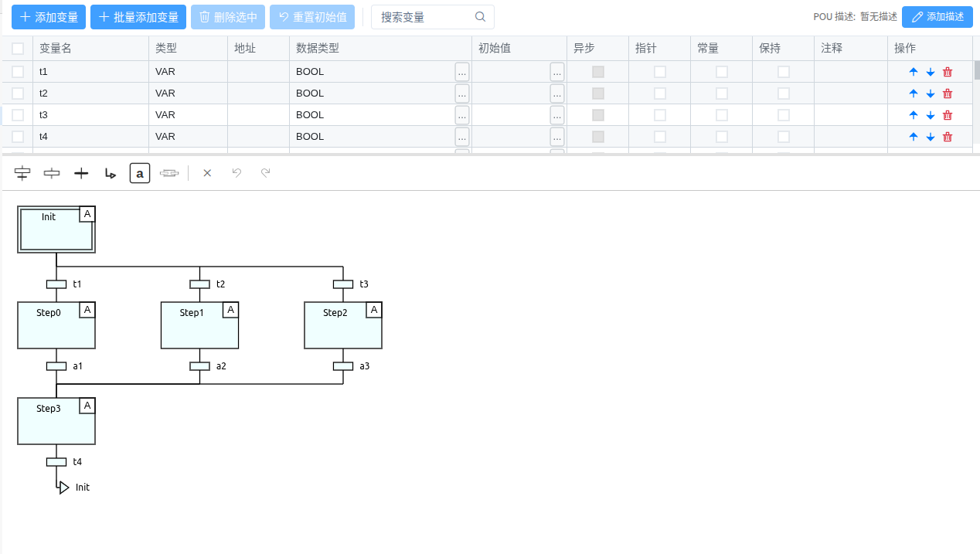
Task: Open initial value editor for t3
Action: (557, 115)
